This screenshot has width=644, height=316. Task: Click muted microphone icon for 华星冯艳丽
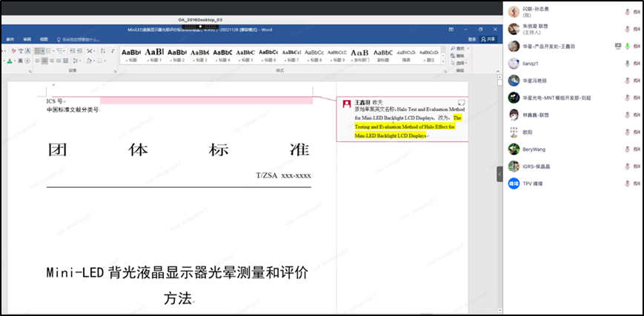pos(627,81)
